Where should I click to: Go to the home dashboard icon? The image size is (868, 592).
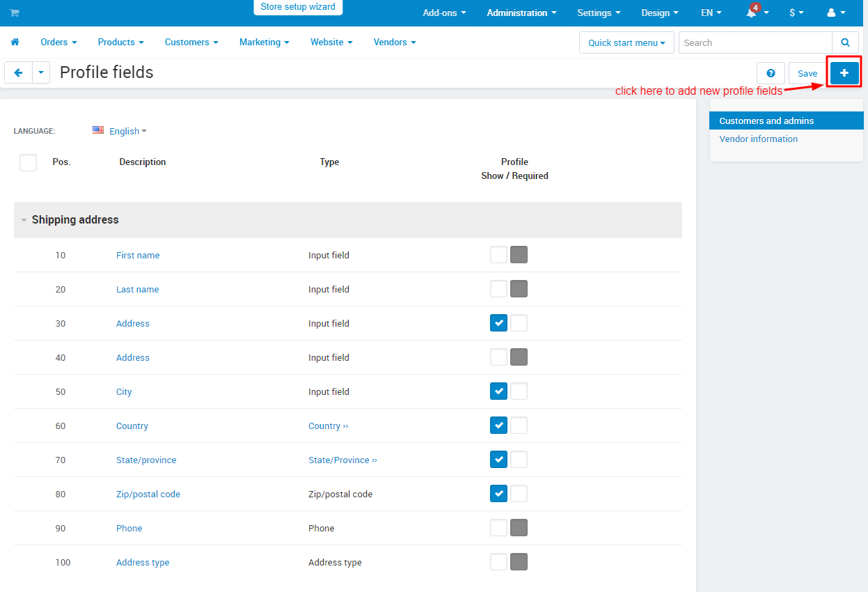(x=15, y=42)
